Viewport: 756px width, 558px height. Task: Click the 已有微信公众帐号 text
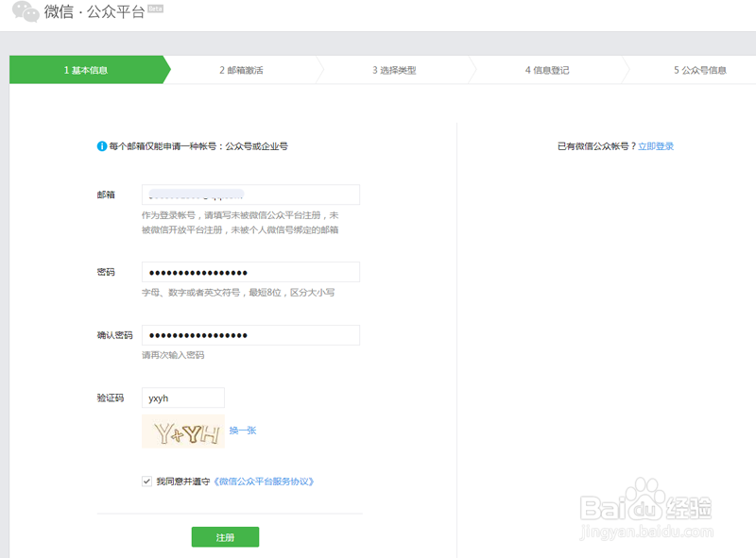[596, 146]
